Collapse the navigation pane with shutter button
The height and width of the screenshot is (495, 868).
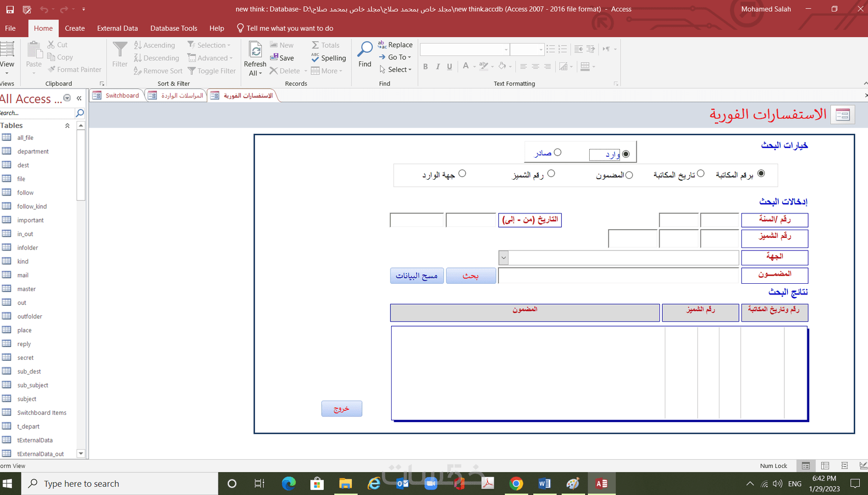click(x=79, y=98)
